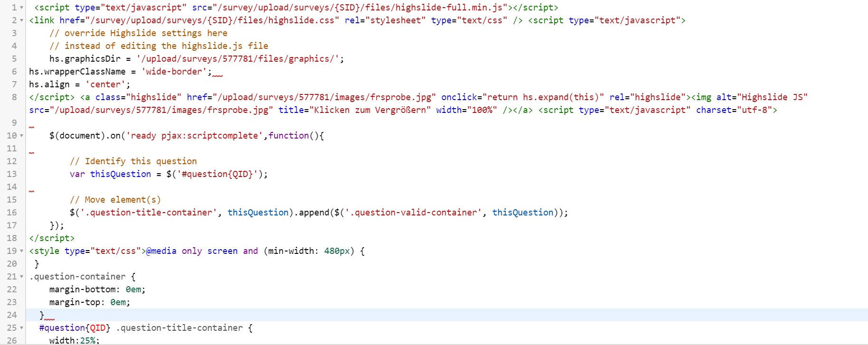
Task: Collapse the fold arrow at line 1
Action: (21, 8)
